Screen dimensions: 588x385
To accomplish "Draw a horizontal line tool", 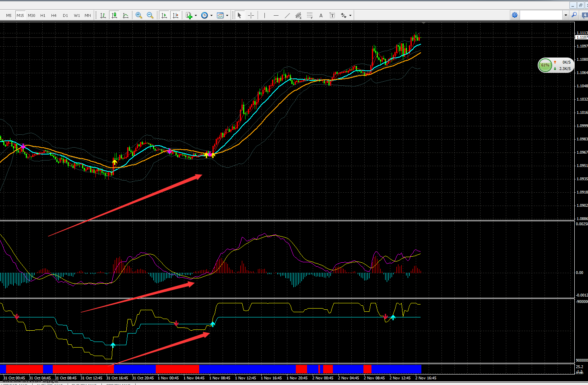I will pyautogui.click(x=276, y=15).
